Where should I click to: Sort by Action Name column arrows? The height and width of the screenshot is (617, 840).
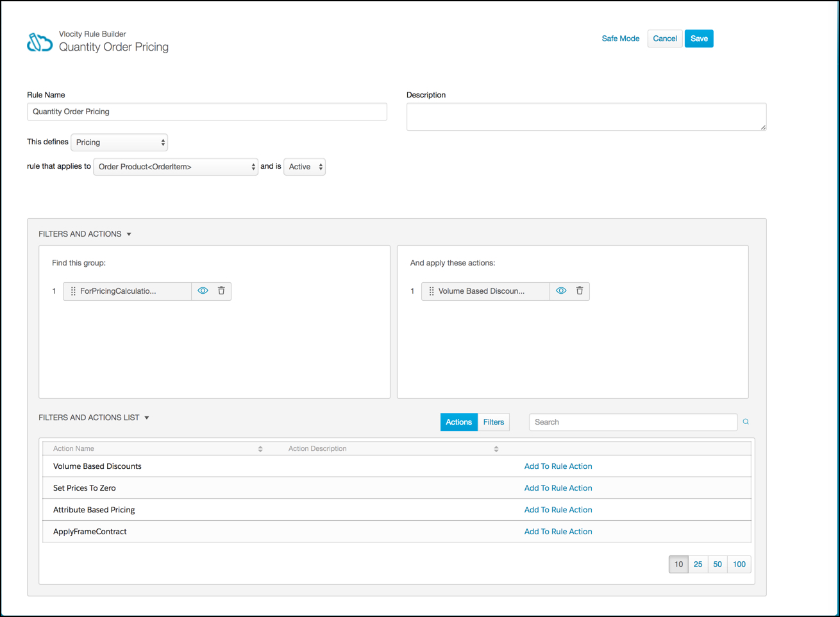pos(260,449)
